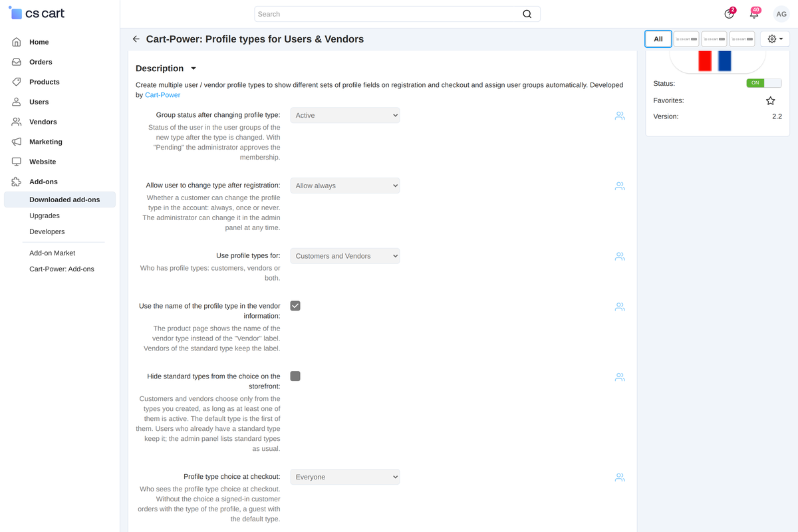Screen dimensions: 798x532
Task: Click the users icon beside Allow user to change type
Action: click(x=620, y=186)
